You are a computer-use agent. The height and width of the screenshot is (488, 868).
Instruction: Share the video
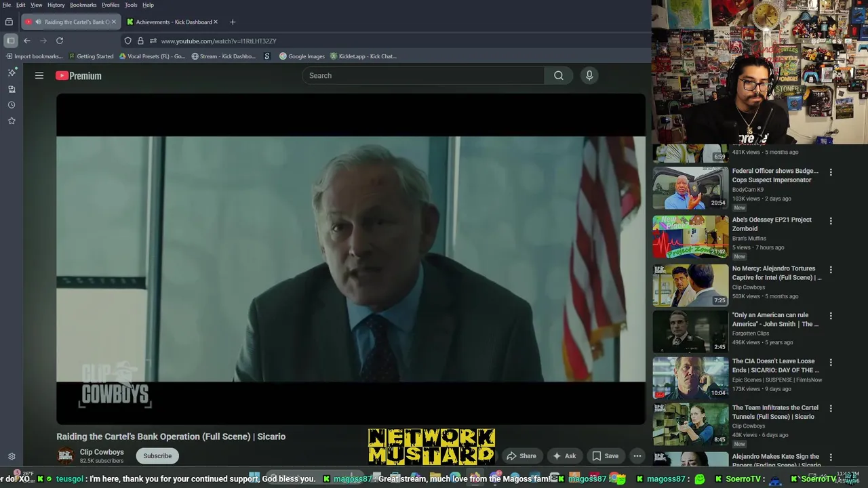coord(521,456)
